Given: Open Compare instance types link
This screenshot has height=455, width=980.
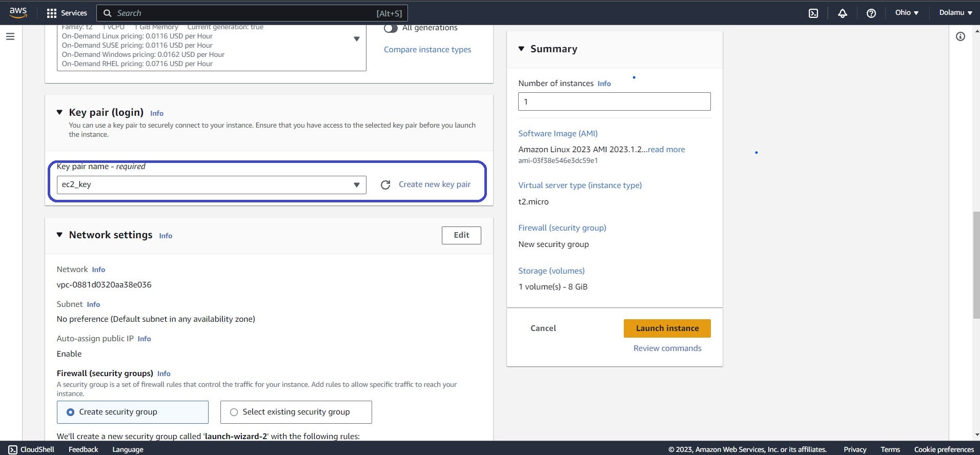Looking at the screenshot, I should click(x=427, y=50).
